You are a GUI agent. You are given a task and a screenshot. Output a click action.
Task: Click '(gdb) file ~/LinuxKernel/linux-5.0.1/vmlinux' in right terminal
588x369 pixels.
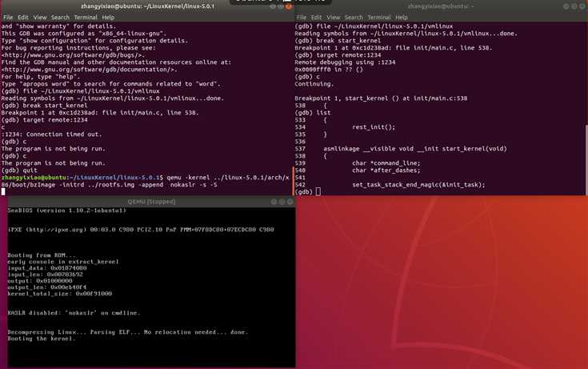click(x=374, y=26)
